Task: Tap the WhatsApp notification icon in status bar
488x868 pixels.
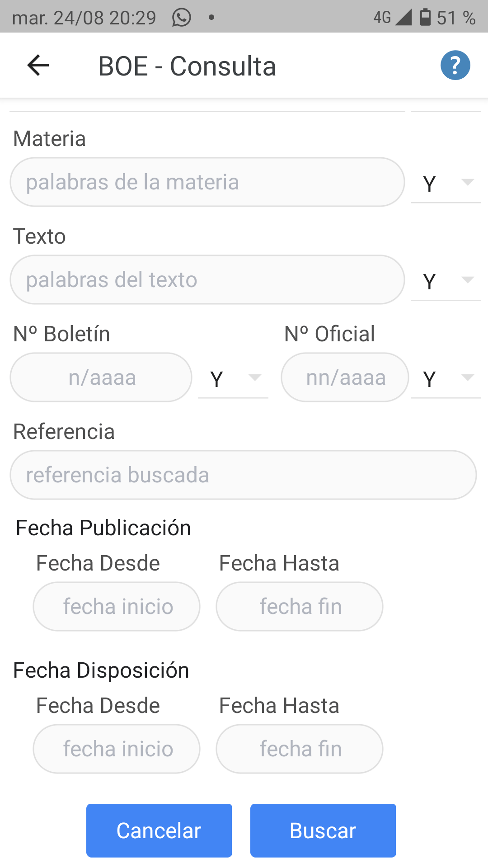Action: tap(182, 18)
